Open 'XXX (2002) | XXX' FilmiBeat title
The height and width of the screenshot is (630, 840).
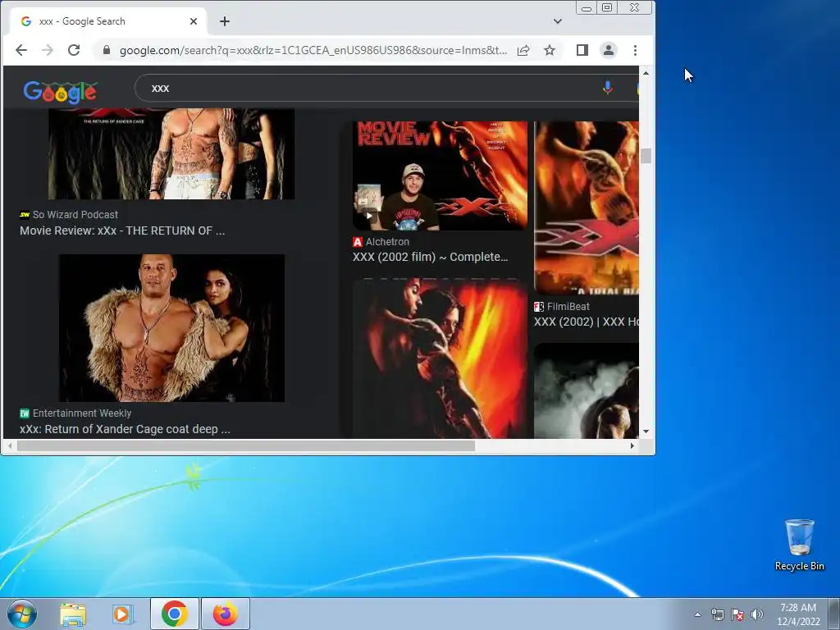[x=586, y=322]
